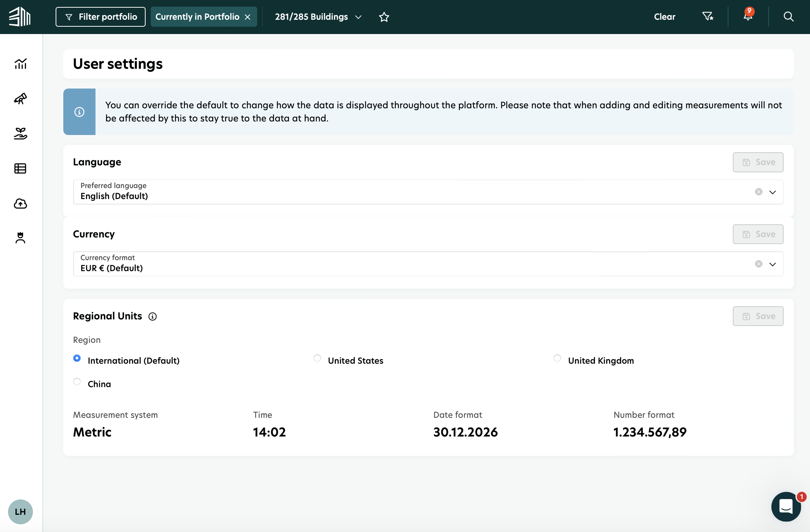The height and width of the screenshot is (532, 810).
Task: Open the chat support widget
Action: [786, 506]
